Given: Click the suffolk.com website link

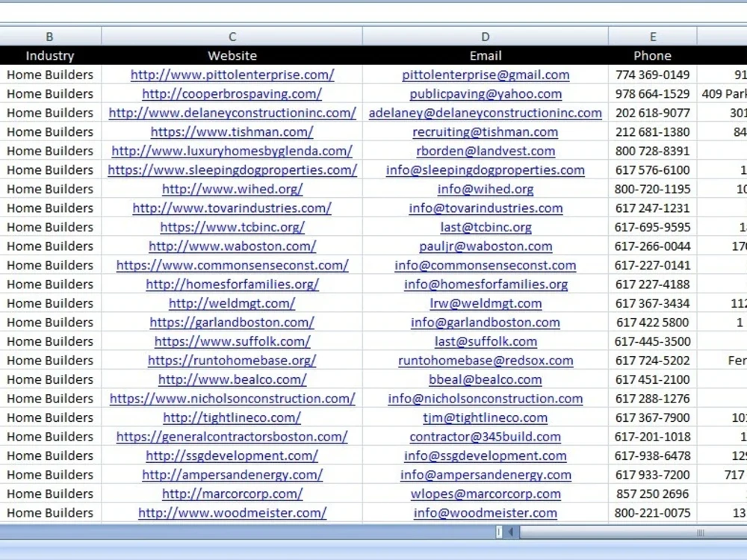Looking at the screenshot, I should (232, 341).
